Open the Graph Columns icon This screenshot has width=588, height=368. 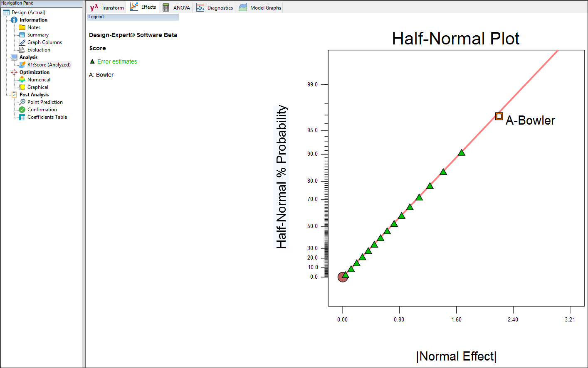pos(22,42)
